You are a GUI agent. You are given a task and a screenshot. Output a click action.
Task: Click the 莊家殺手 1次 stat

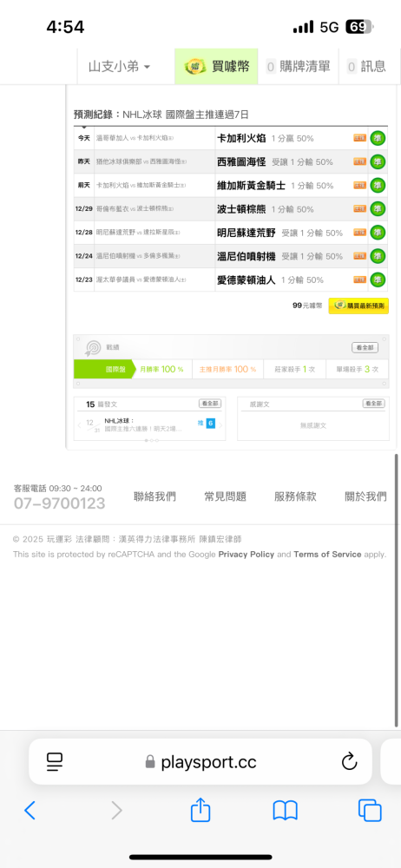pyautogui.click(x=294, y=369)
